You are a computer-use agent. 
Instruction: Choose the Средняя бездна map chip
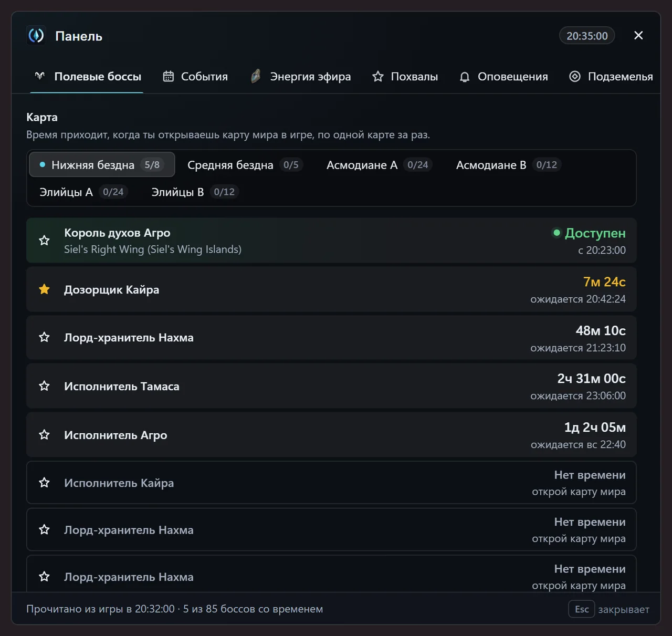(x=245, y=165)
